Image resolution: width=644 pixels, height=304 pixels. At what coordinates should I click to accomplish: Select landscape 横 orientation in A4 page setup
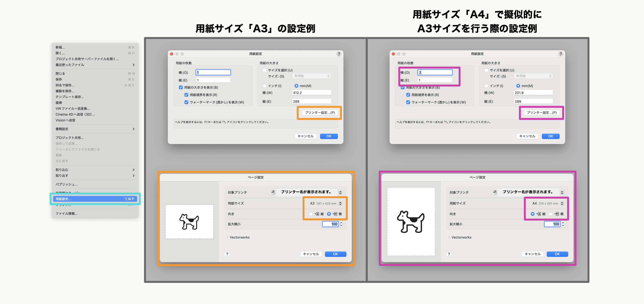click(x=551, y=214)
